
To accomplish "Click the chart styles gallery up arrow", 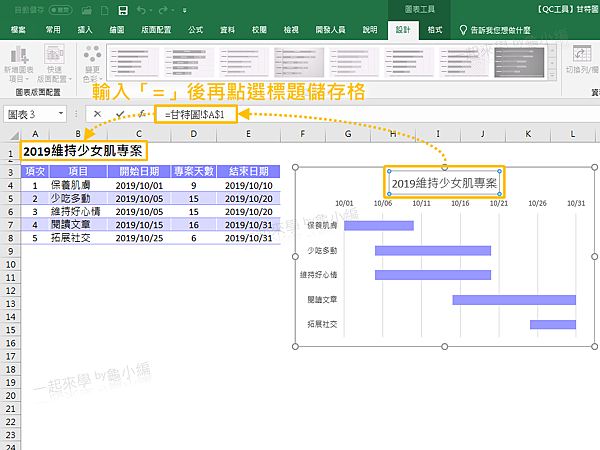I will point(552,51).
